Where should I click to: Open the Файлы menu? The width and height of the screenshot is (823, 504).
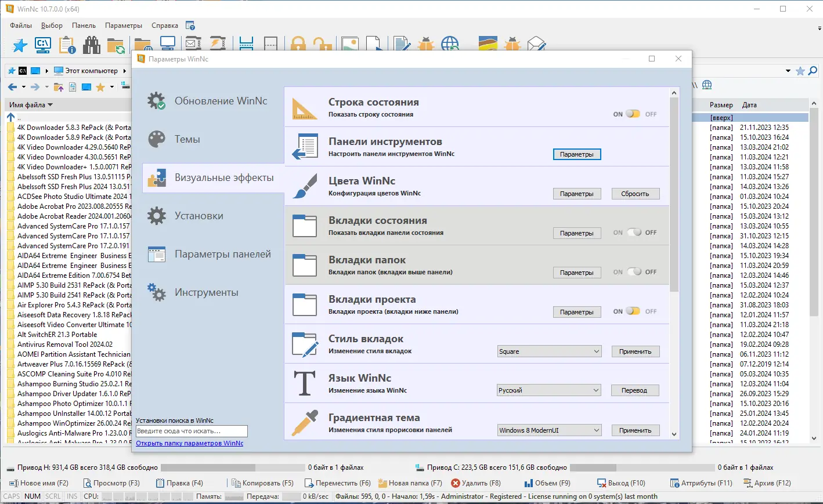21,26
